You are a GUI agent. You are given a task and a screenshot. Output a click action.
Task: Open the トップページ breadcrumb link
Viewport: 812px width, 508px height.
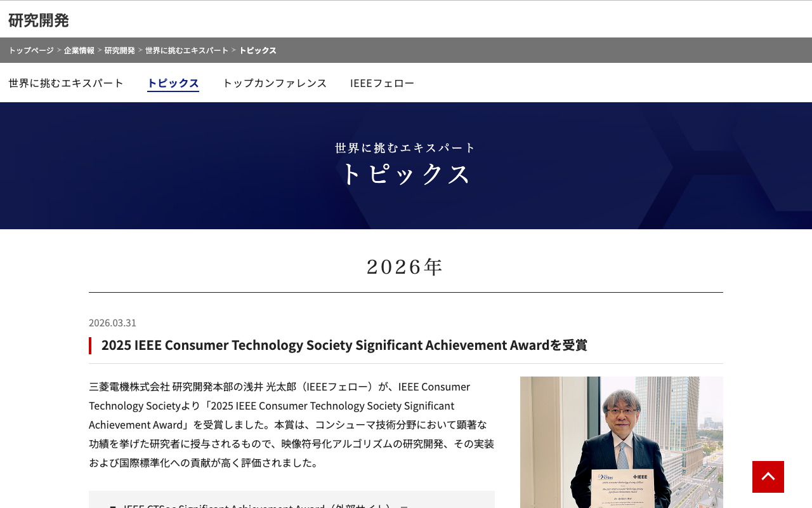coord(31,50)
